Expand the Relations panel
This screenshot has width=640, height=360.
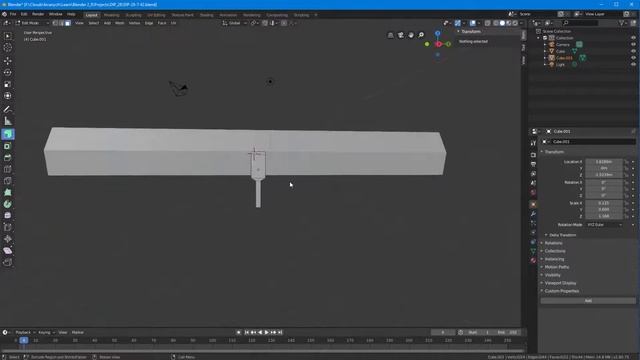[x=553, y=243]
